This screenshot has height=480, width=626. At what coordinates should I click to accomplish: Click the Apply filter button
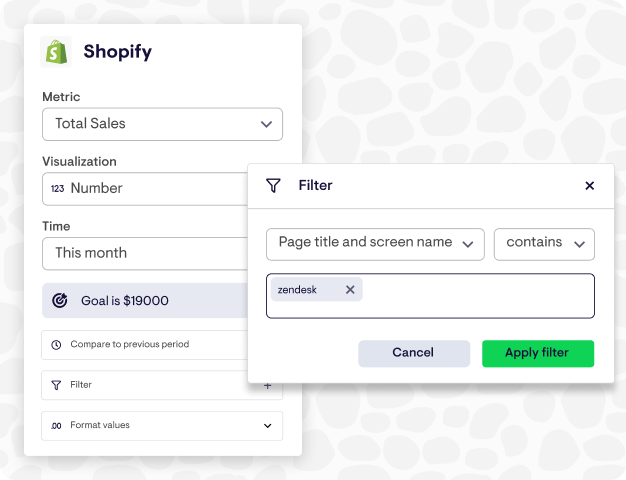(x=538, y=353)
